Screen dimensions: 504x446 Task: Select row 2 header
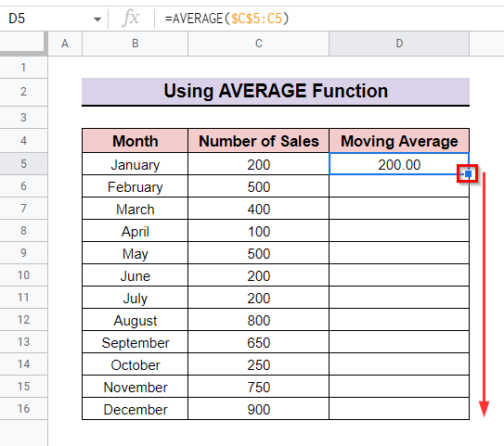pyautogui.click(x=23, y=92)
